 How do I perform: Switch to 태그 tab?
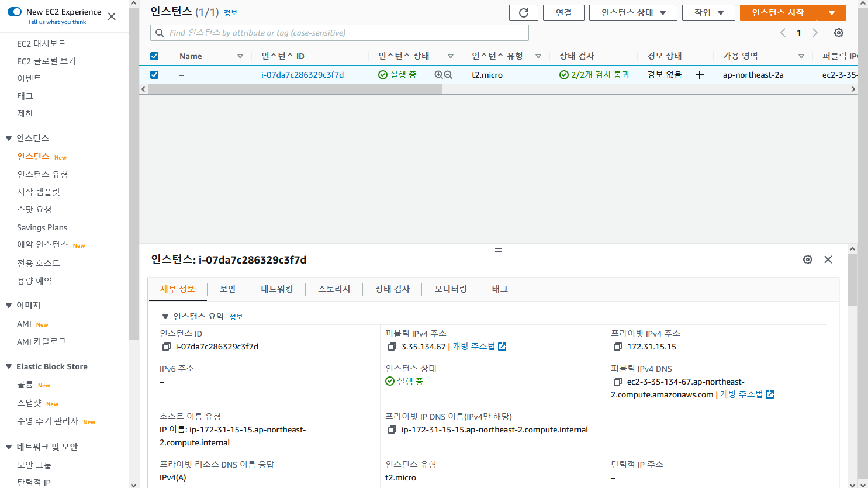pyautogui.click(x=500, y=289)
